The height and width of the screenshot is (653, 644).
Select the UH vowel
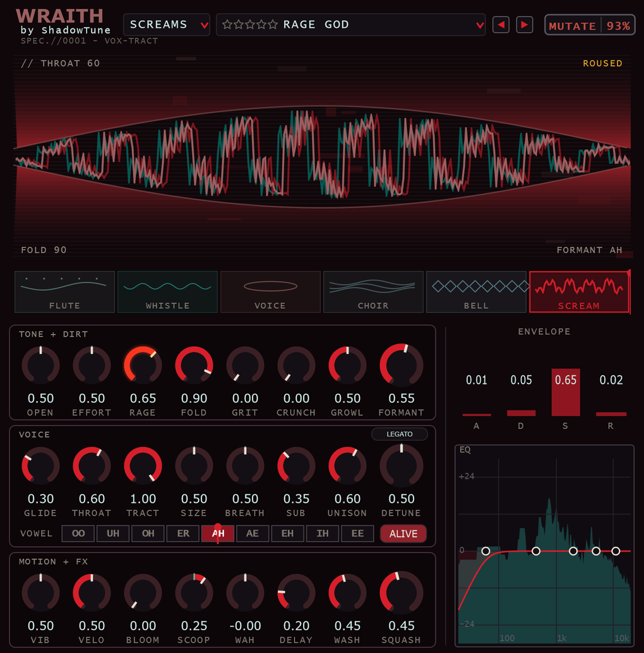click(x=113, y=534)
